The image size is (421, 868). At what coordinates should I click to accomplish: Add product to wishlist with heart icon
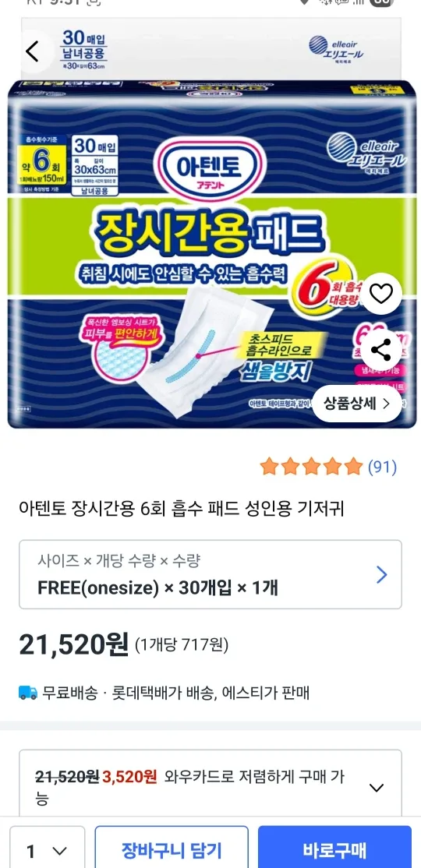click(381, 294)
